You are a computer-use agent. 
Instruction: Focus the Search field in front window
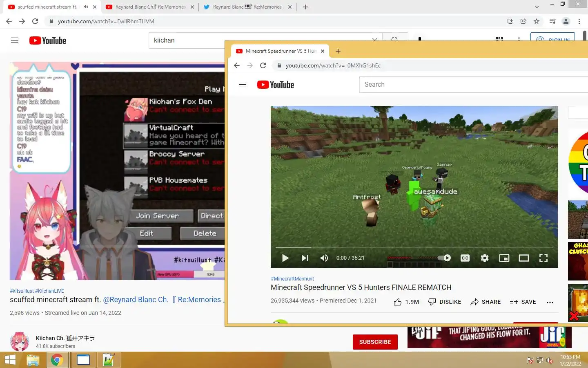(474, 85)
